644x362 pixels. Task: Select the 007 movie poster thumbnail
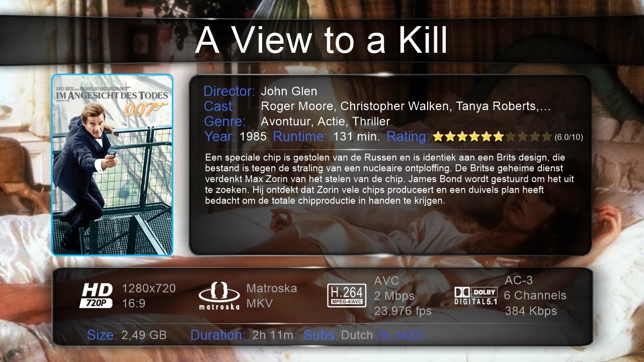112,165
